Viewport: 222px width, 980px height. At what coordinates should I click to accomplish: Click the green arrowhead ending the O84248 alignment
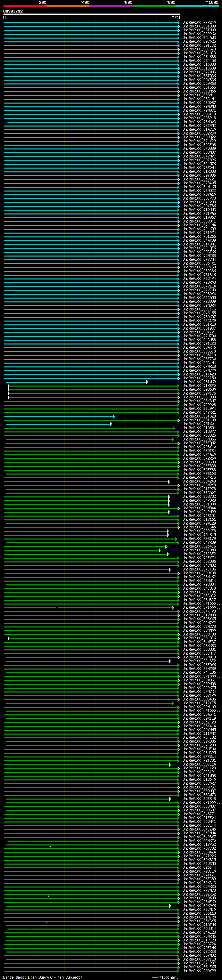pos(169,481)
